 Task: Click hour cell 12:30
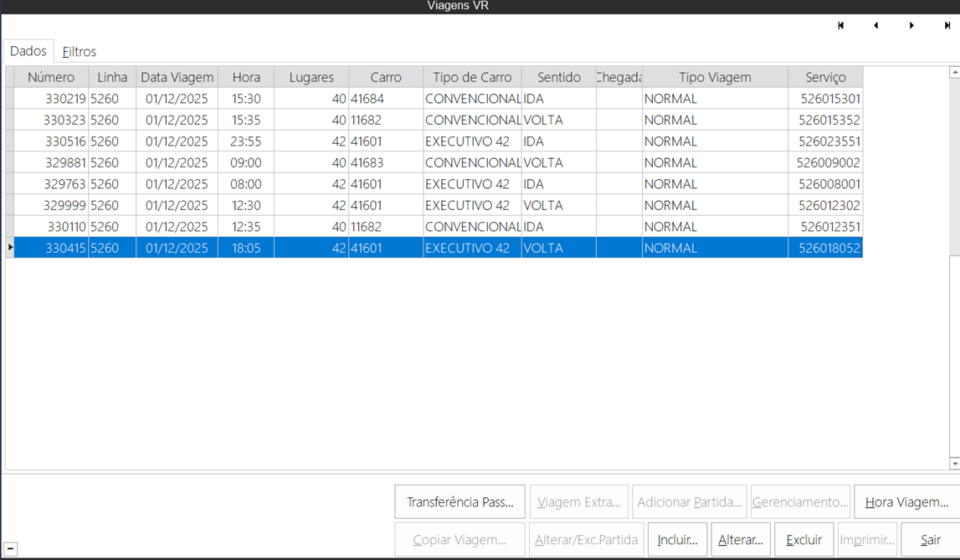pyautogui.click(x=246, y=205)
